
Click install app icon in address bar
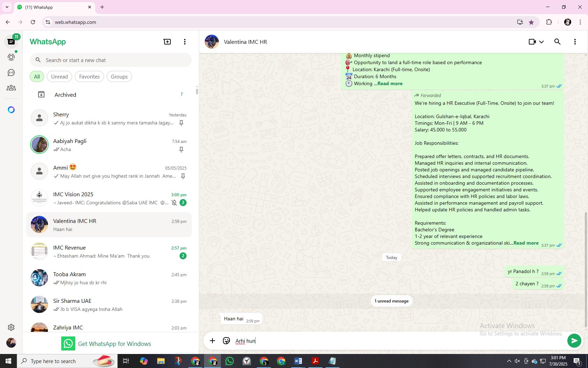(x=520, y=22)
